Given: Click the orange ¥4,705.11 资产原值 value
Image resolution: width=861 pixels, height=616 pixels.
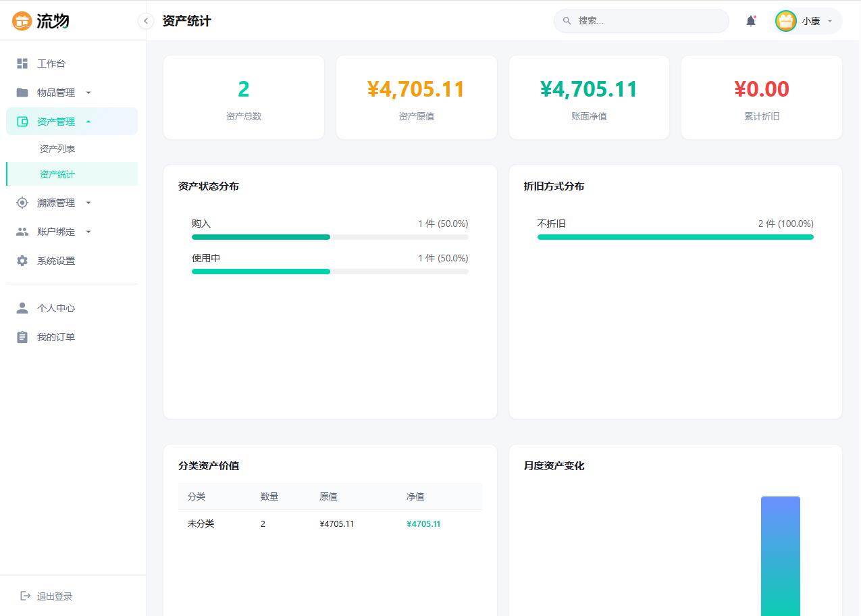Looking at the screenshot, I should click(416, 89).
